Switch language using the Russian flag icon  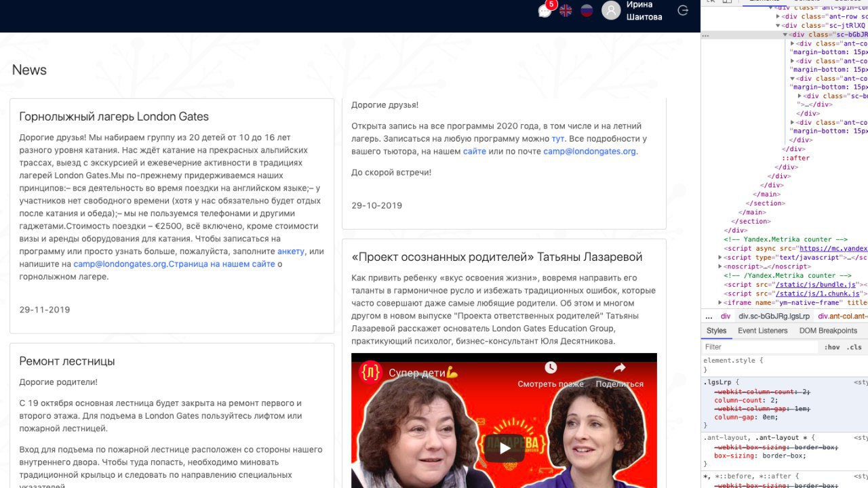click(587, 10)
